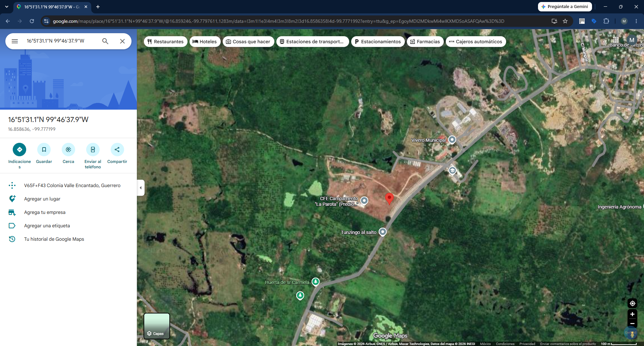The height and width of the screenshot is (346, 644).
Task: Open the Google Maps hamburger menu
Action: tap(15, 41)
